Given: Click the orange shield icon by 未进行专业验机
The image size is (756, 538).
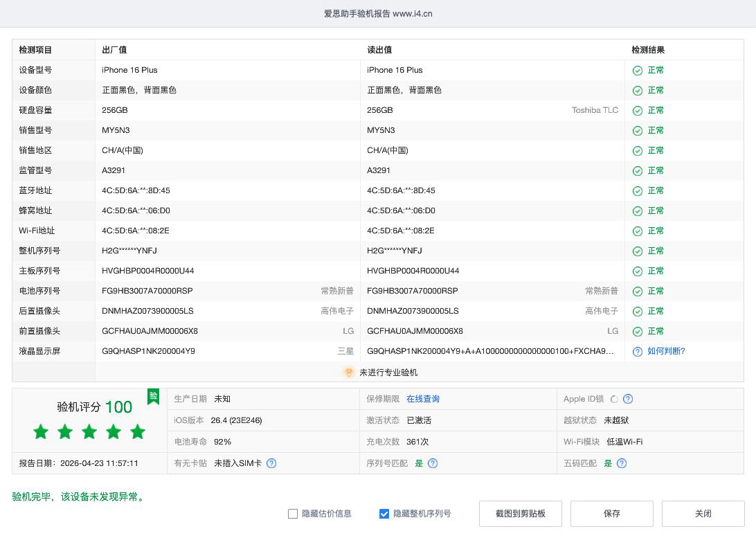Looking at the screenshot, I should [349, 373].
